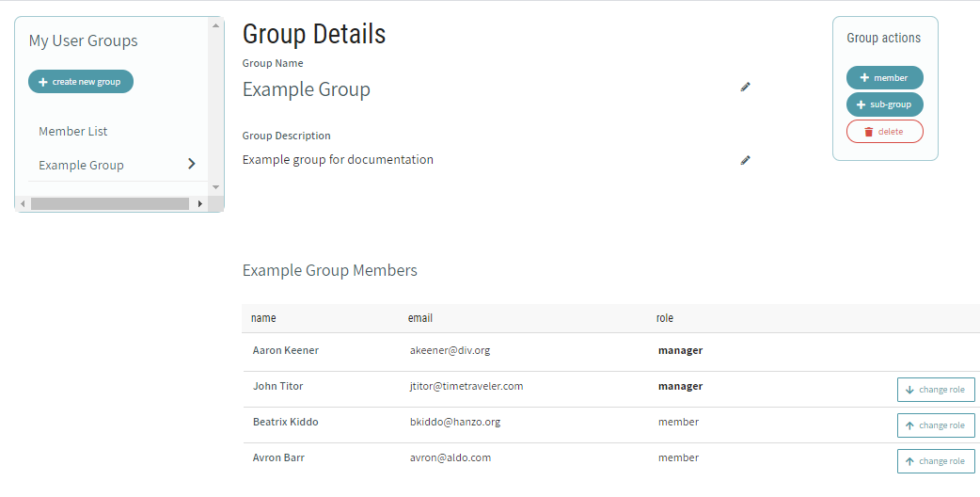Click Aaron Keener's manager role cell
The height and width of the screenshot is (497, 980).
tap(680, 350)
